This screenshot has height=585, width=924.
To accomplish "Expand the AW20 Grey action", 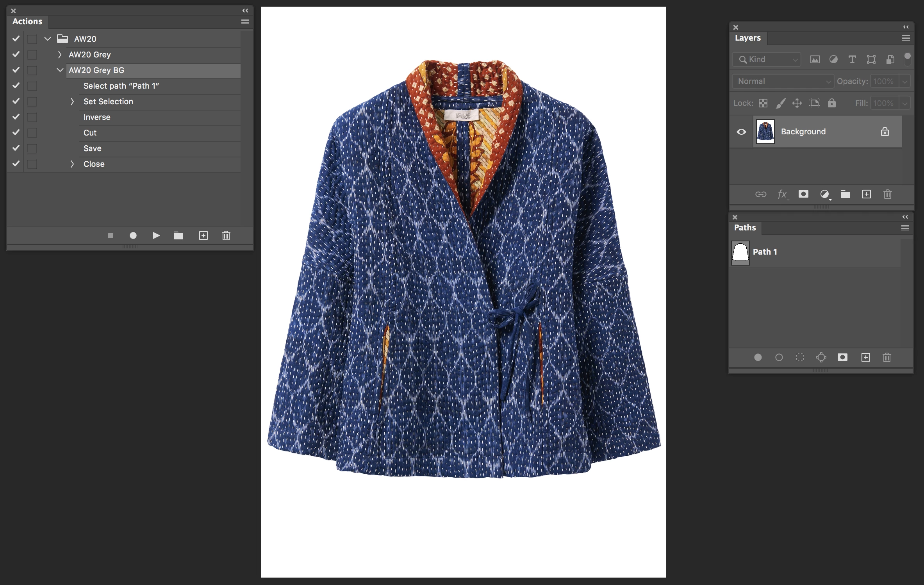I will 60,55.
